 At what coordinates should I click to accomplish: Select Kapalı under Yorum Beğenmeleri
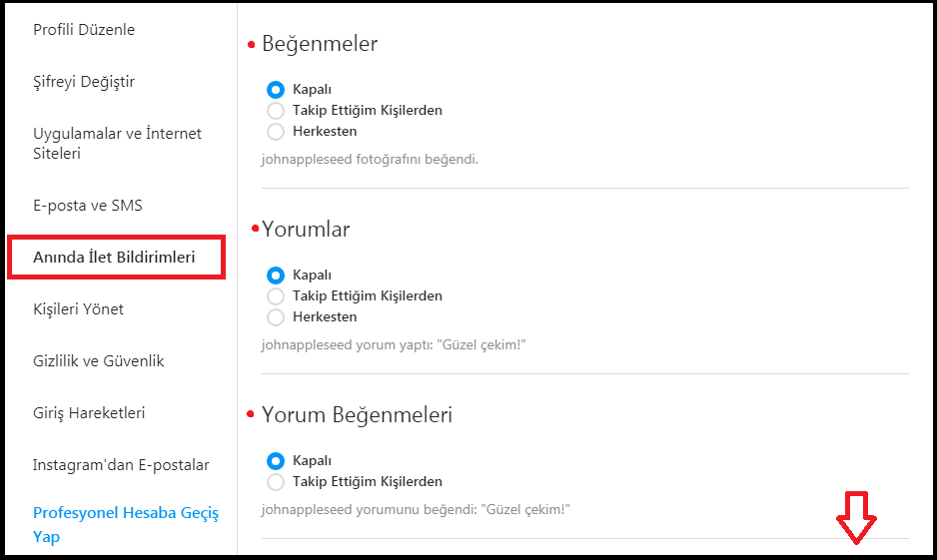pyautogui.click(x=277, y=461)
